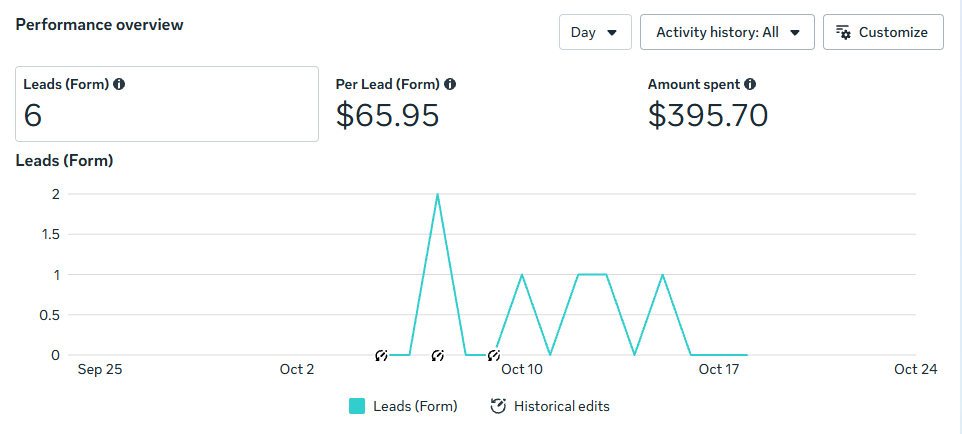Image resolution: width=962 pixels, height=434 pixels.
Task: Click the Performance overview heading
Action: [x=99, y=25]
